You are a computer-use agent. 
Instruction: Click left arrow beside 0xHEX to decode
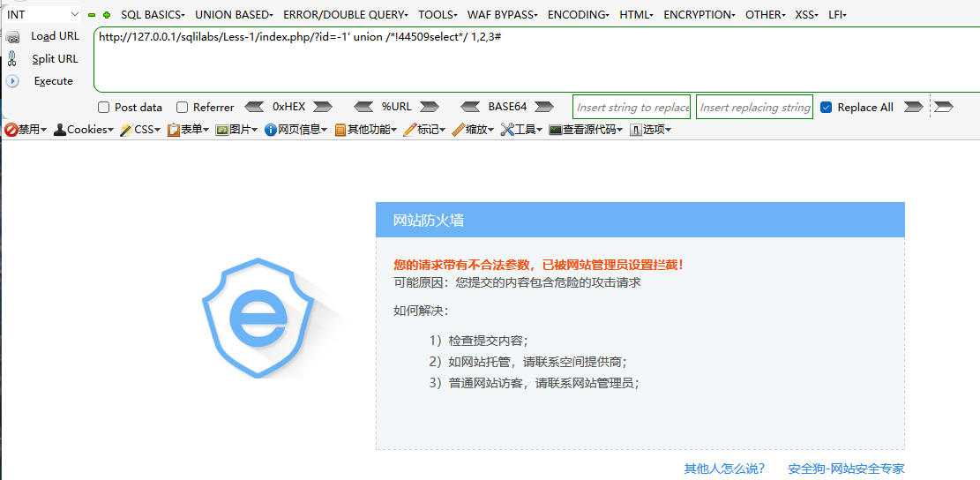click(x=254, y=107)
